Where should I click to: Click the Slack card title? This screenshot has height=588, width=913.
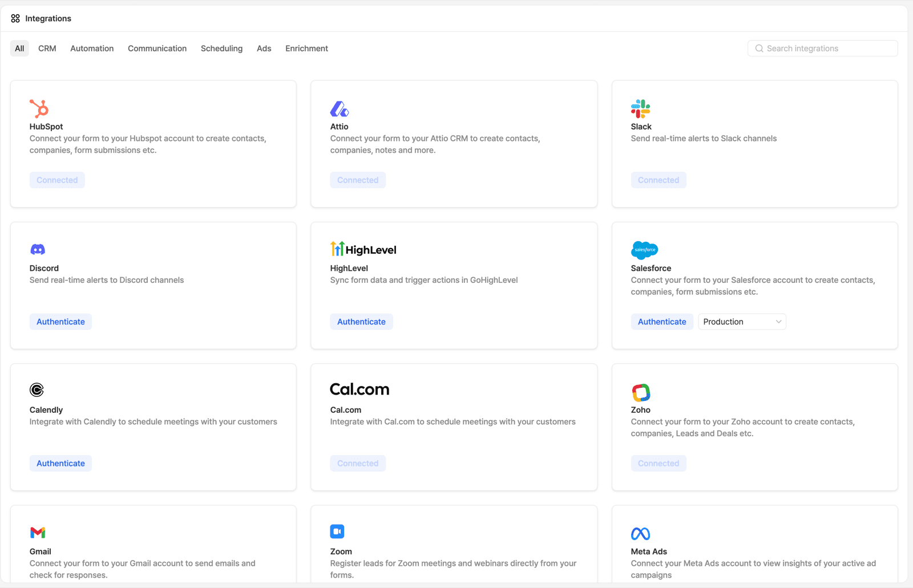pos(641,127)
